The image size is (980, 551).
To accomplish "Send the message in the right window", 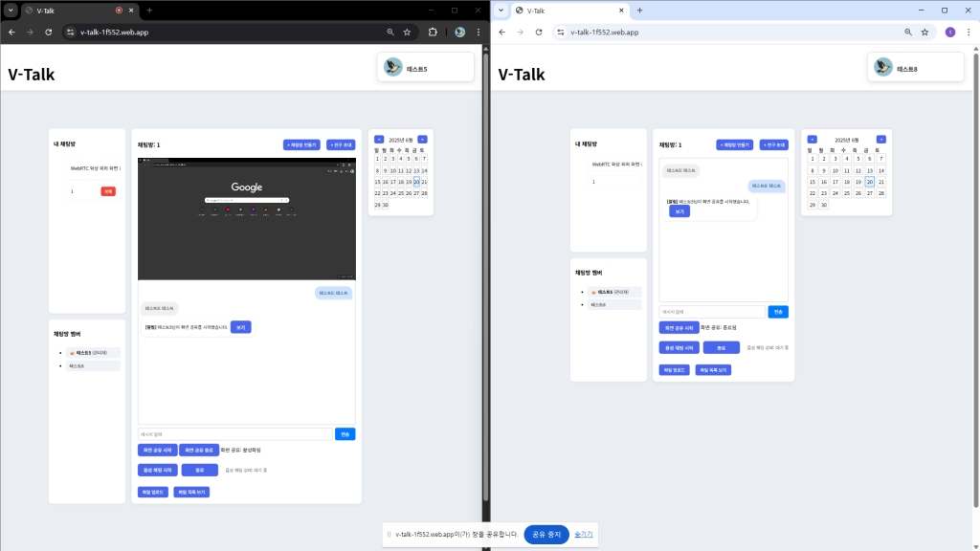I will pyautogui.click(x=778, y=312).
